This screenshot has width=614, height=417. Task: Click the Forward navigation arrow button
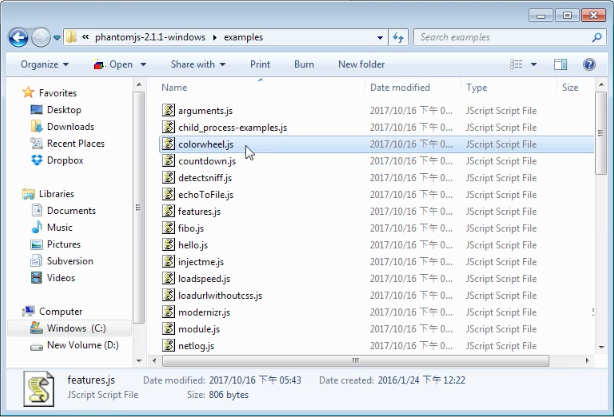41,38
